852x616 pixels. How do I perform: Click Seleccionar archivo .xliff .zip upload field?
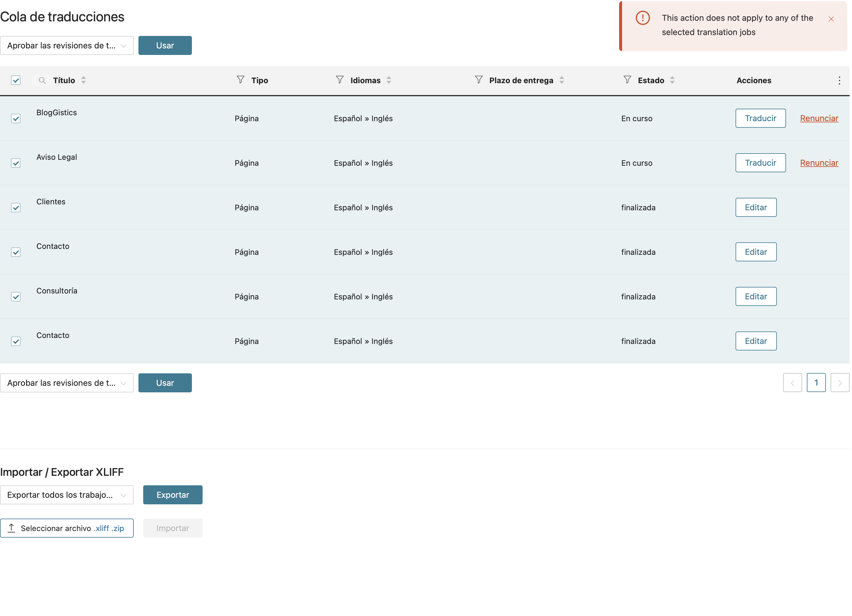pos(67,528)
